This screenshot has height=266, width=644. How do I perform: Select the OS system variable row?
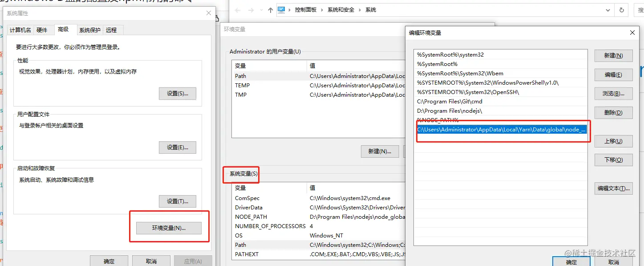319,235
